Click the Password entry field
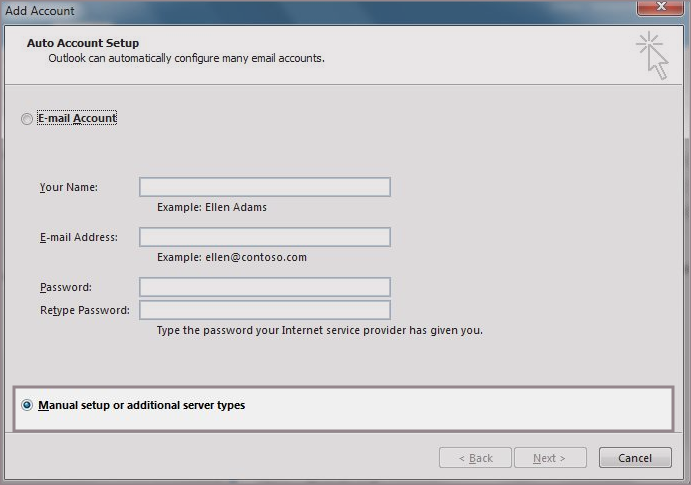691x485 pixels. [264, 287]
